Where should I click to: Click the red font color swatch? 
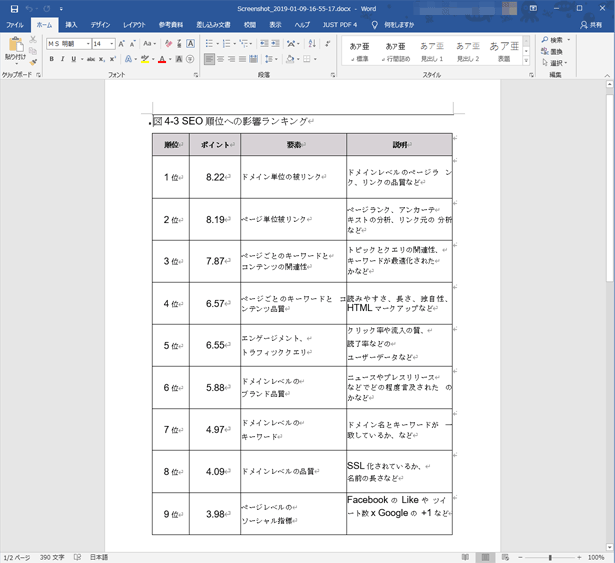click(x=162, y=59)
